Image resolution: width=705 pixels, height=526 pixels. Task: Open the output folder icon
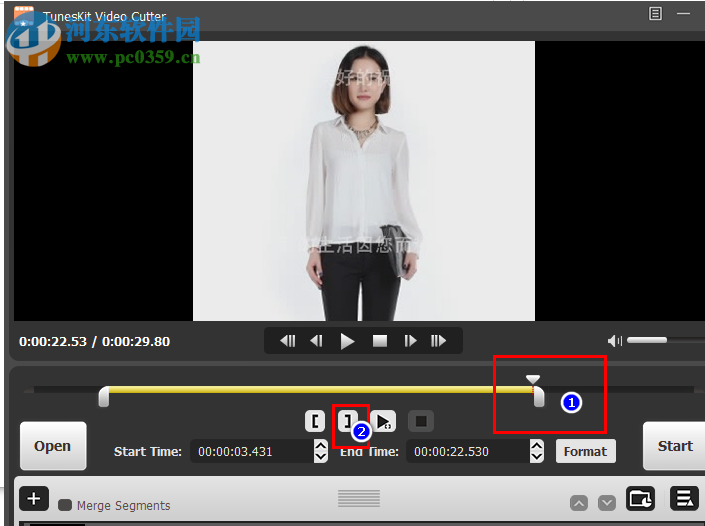(640, 499)
